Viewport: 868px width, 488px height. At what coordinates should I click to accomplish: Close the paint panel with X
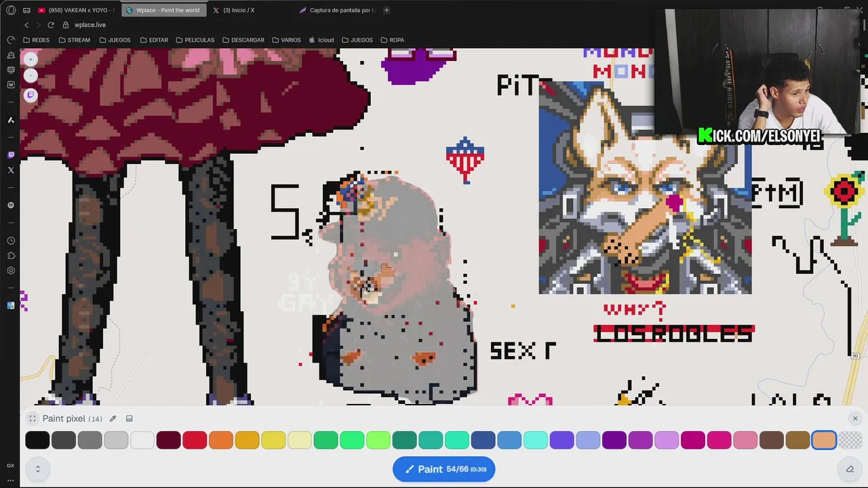855,419
